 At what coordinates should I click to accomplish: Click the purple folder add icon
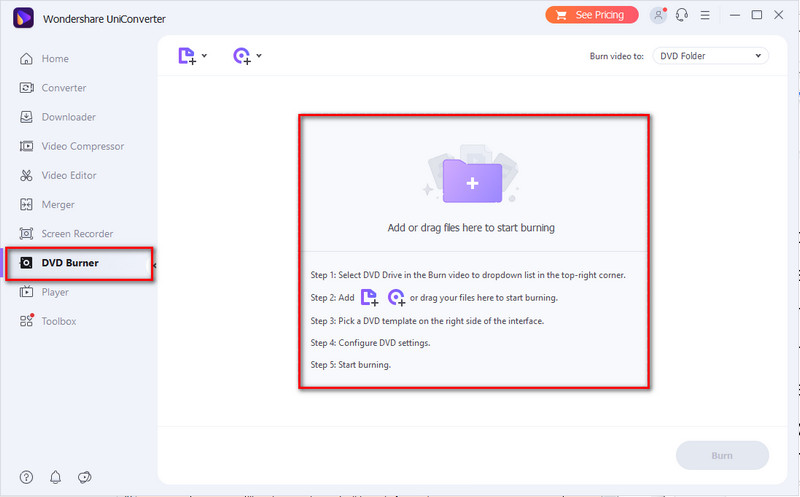[x=471, y=181]
